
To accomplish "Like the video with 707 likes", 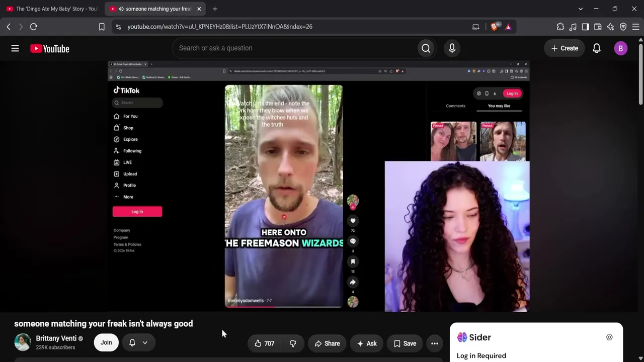I will 265,343.
